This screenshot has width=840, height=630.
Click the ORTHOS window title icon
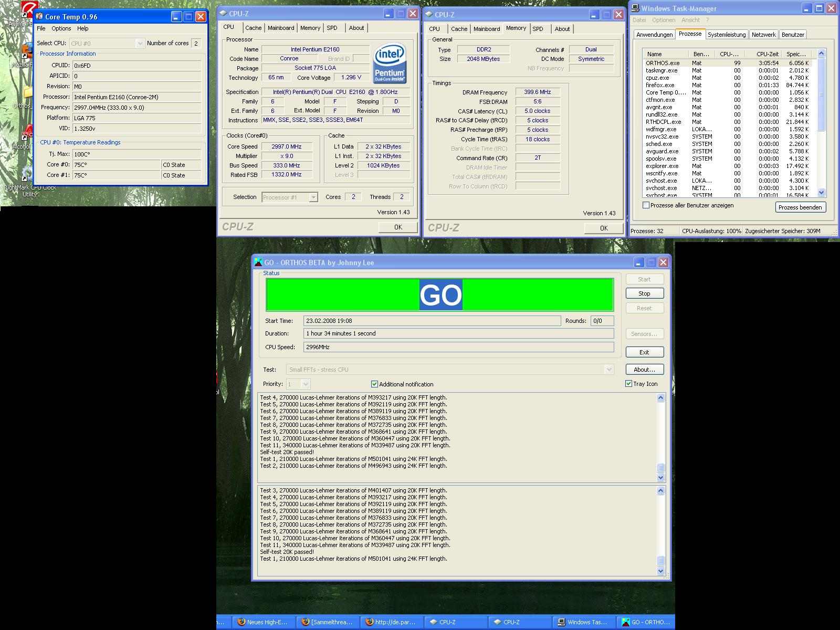click(x=258, y=262)
